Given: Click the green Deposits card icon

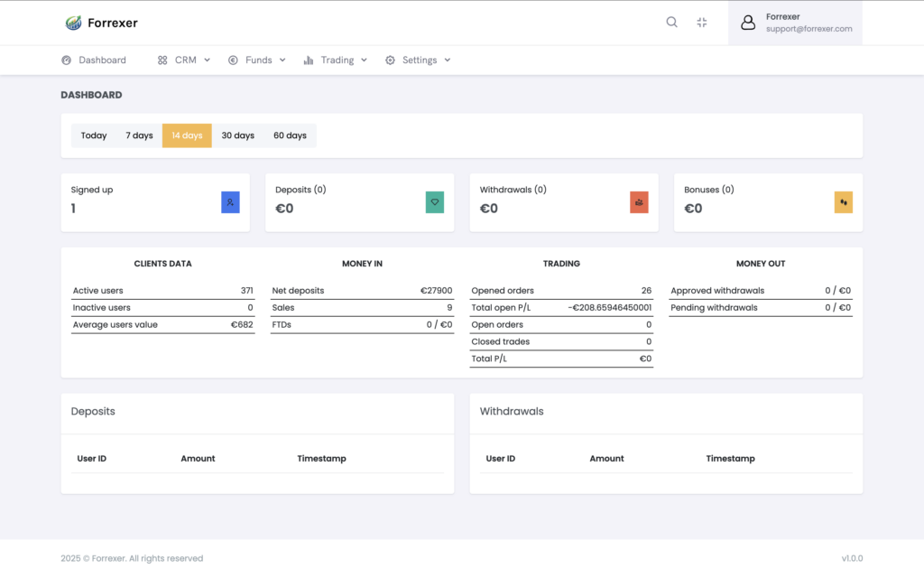Looking at the screenshot, I should coord(435,202).
